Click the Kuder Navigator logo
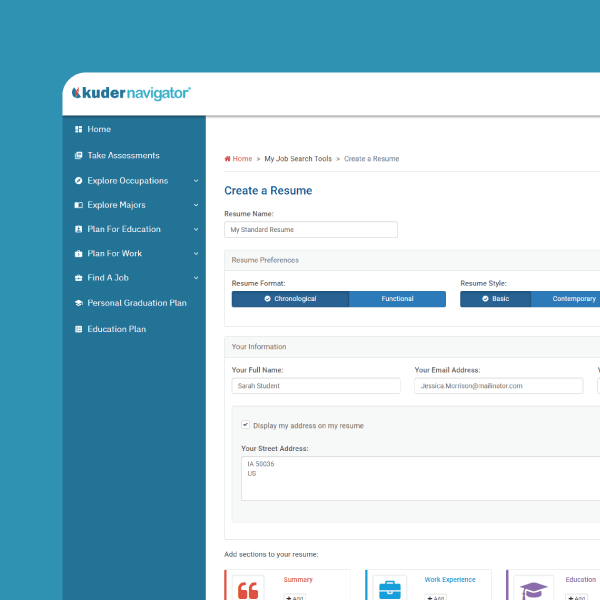 pos(131,93)
